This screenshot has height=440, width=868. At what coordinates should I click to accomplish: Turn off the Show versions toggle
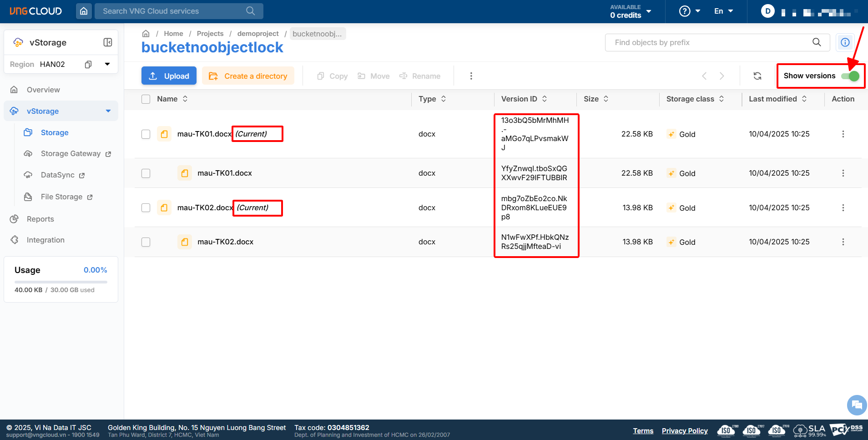pyautogui.click(x=850, y=76)
